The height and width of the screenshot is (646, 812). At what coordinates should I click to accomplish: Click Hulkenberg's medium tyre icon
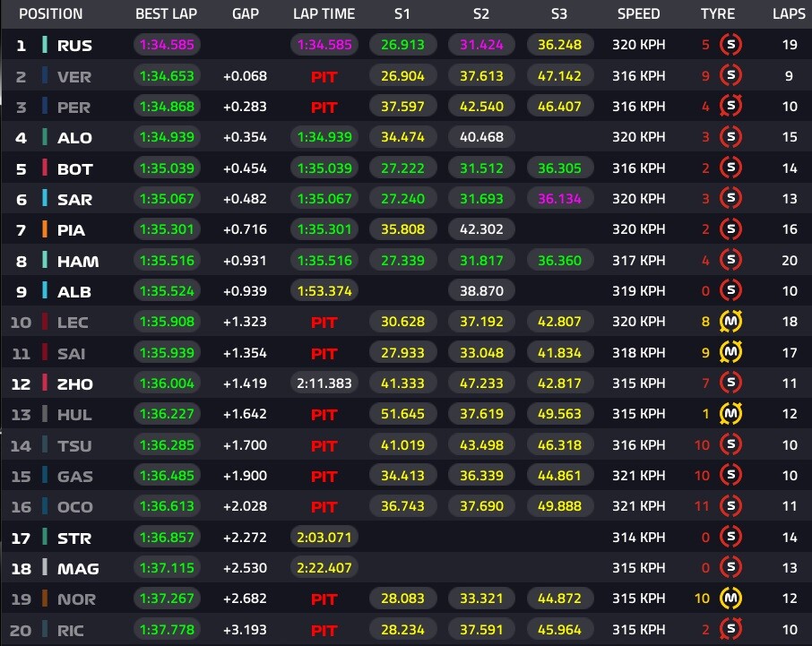tap(731, 414)
